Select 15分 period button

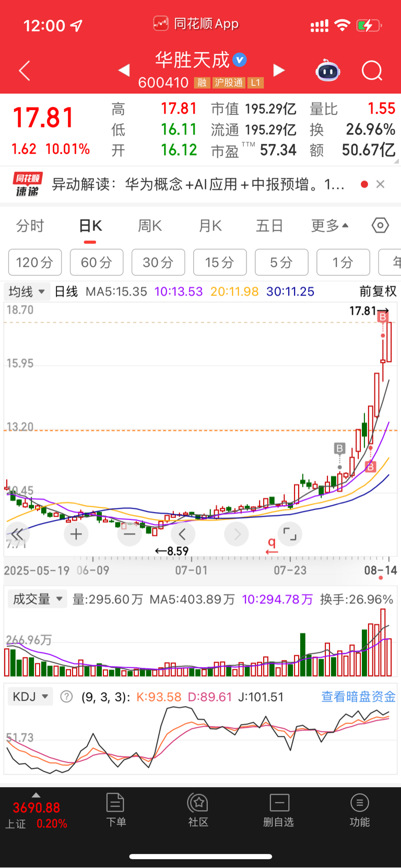pos(220,262)
